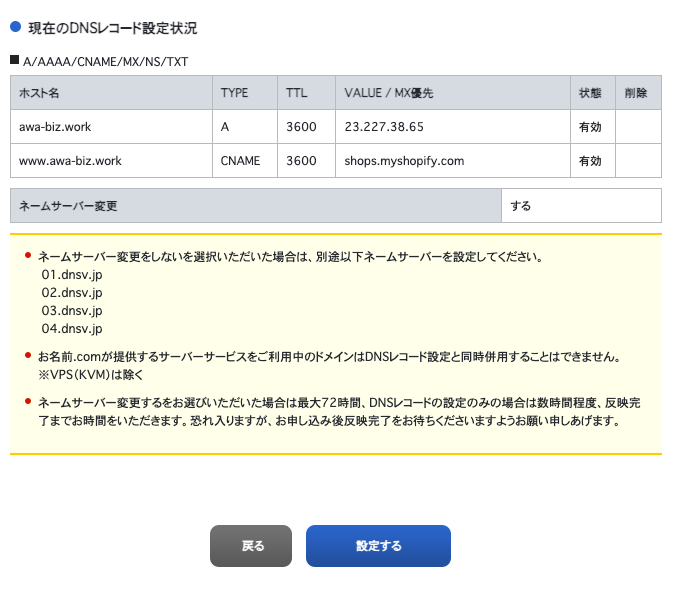This screenshot has width=681, height=612.
Task: Click the value shops.myshopify.com
Action: click(404, 161)
